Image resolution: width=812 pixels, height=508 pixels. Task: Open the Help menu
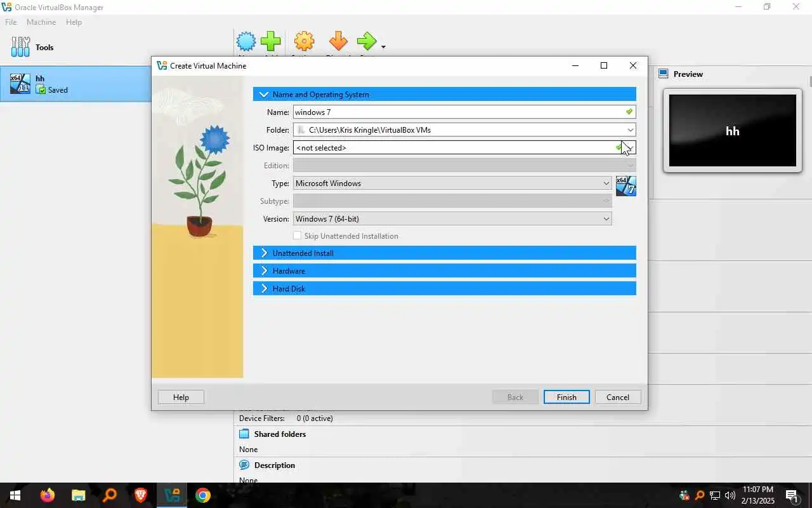pos(74,22)
